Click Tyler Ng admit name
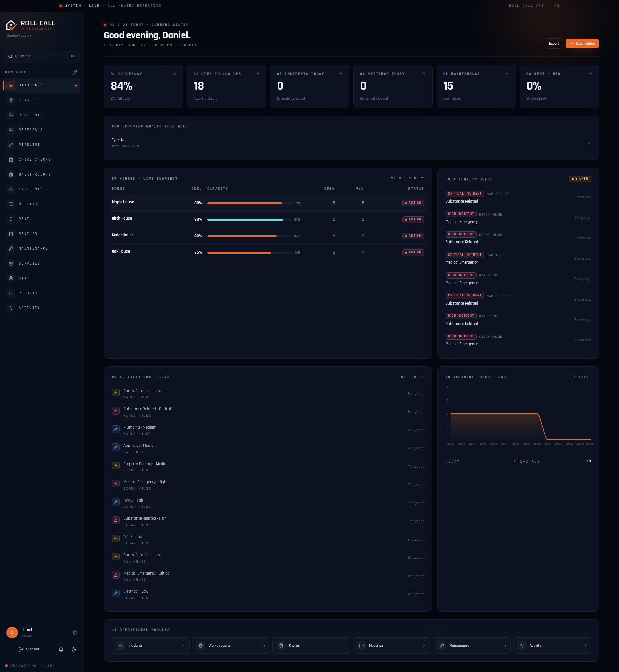 coord(119,140)
